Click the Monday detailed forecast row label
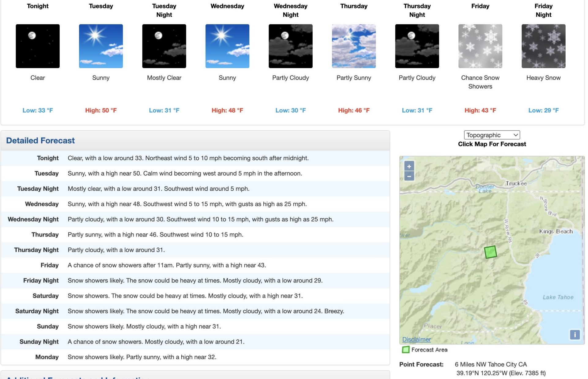This screenshot has width=588, height=379. (47, 357)
